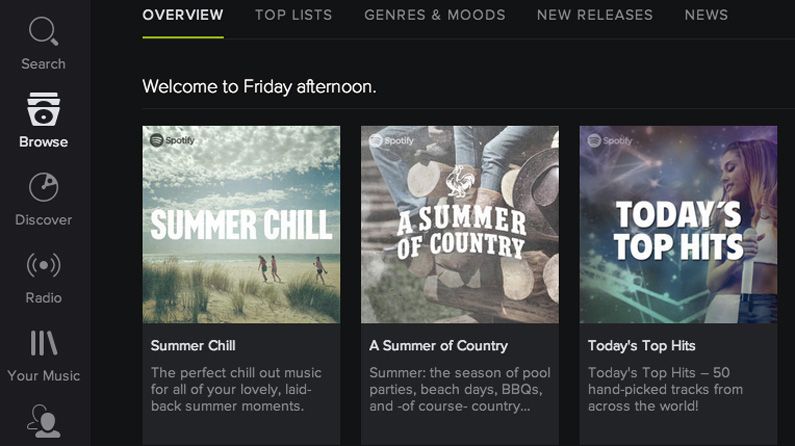Click the profile icon in the sidebar

point(43,420)
